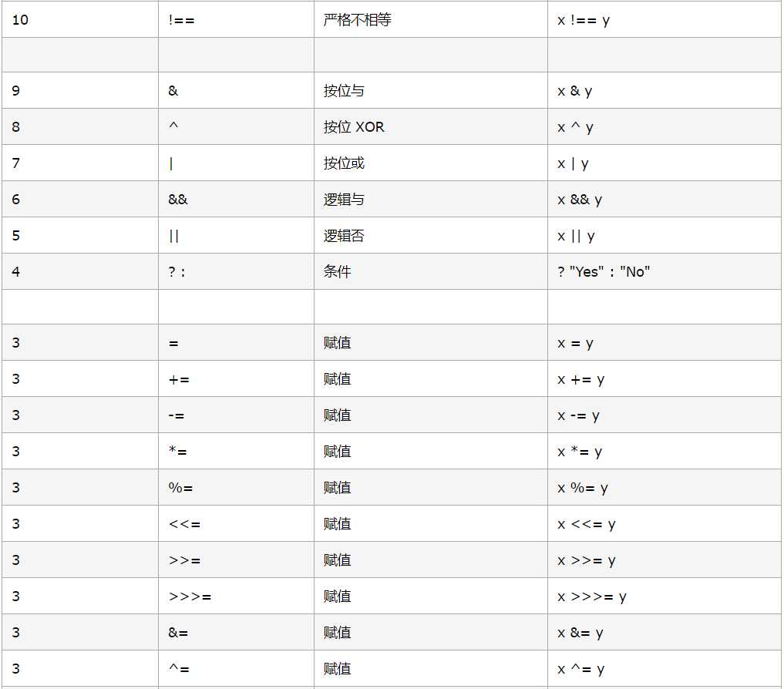Screen dimensions: 784x689
Task: Select the precedence value 10 cell
Action: (80, 19)
